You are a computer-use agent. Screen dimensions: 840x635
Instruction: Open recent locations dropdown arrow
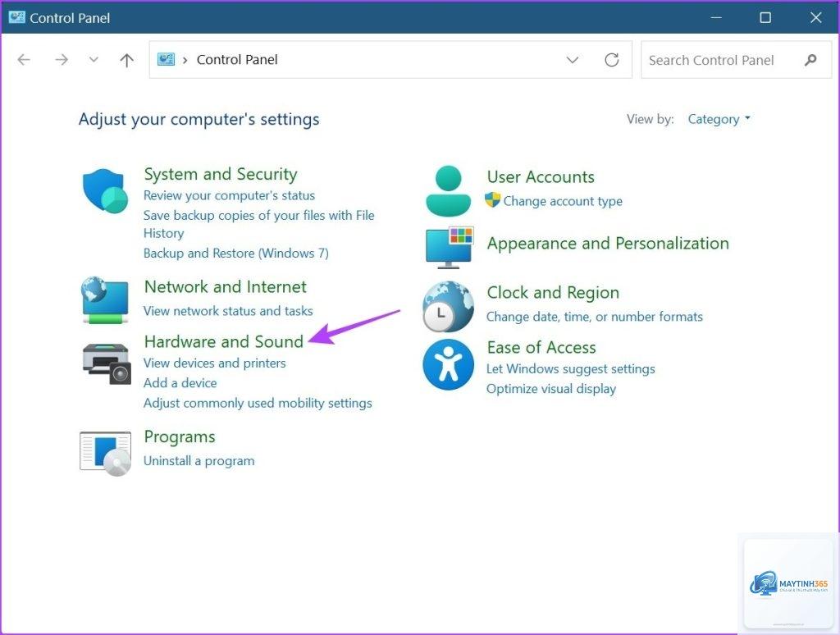coord(94,60)
